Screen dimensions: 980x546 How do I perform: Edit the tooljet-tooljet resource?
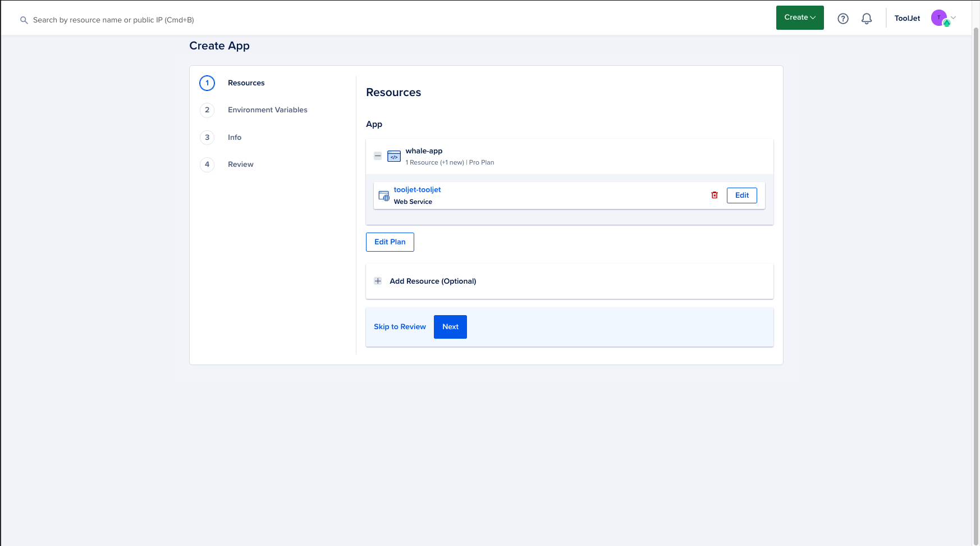pyautogui.click(x=741, y=195)
